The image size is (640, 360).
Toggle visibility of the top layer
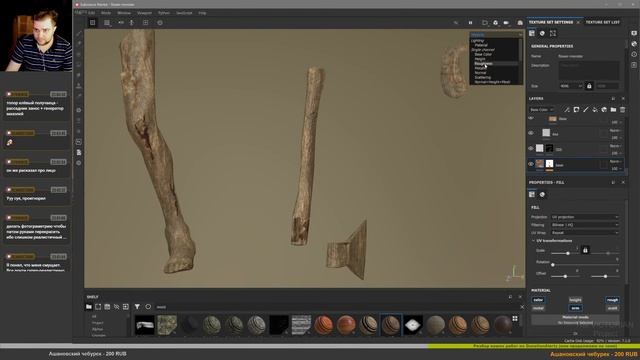531,118
